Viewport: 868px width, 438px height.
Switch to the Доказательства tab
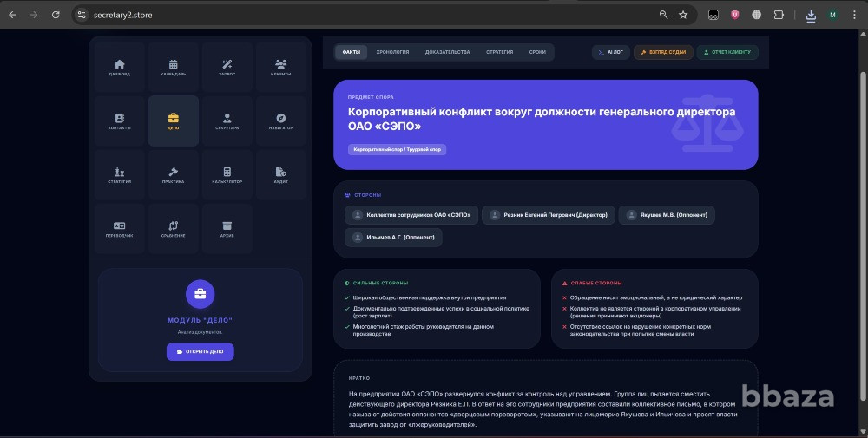coord(447,52)
